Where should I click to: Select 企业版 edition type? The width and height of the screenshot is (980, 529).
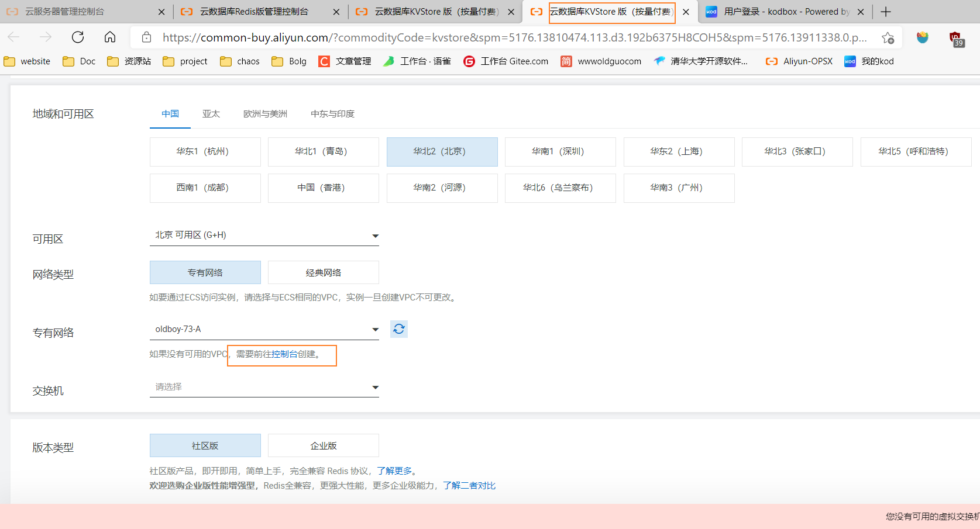click(324, 445)
